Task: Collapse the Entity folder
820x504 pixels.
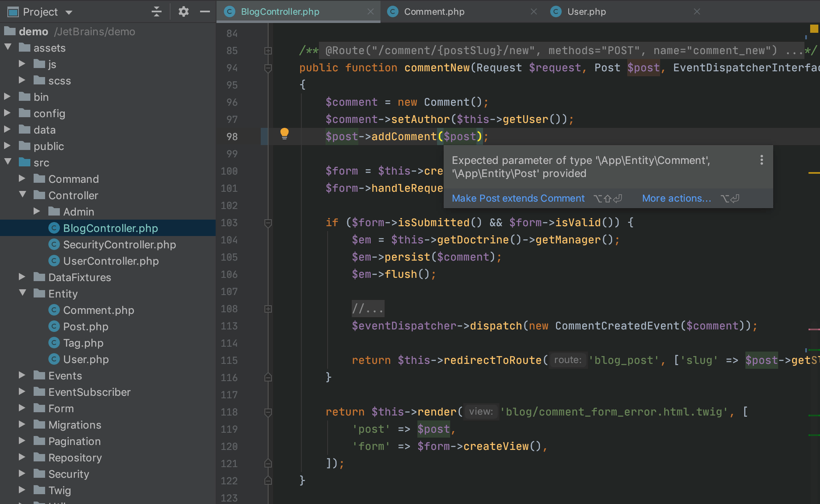Action: (23, 293)
